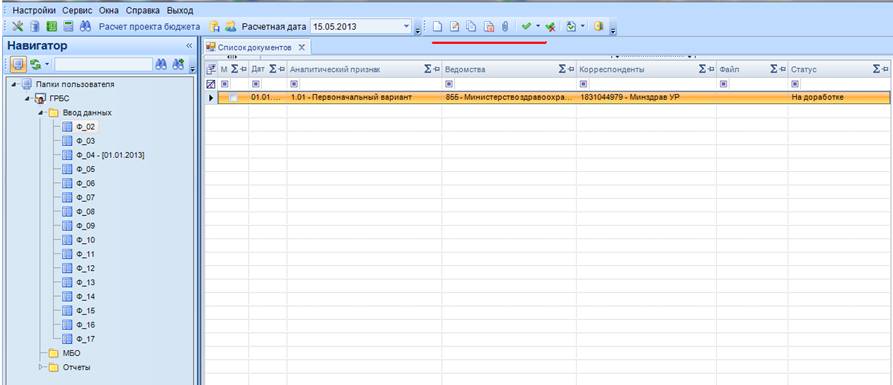Open dropdown arrow next to refresh document icon
The width and height of the screenshot is (893, 385).
tap(583, 26)
